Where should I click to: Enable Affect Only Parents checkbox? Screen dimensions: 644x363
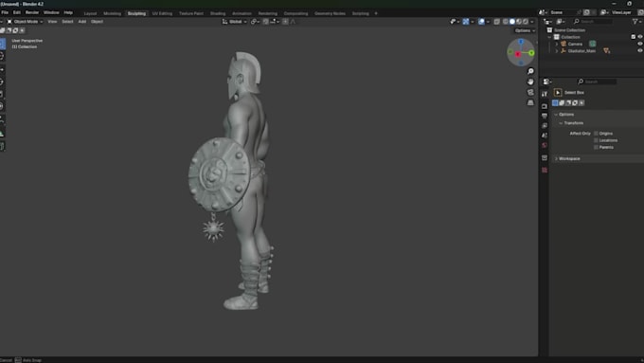(x=596, y=147)
